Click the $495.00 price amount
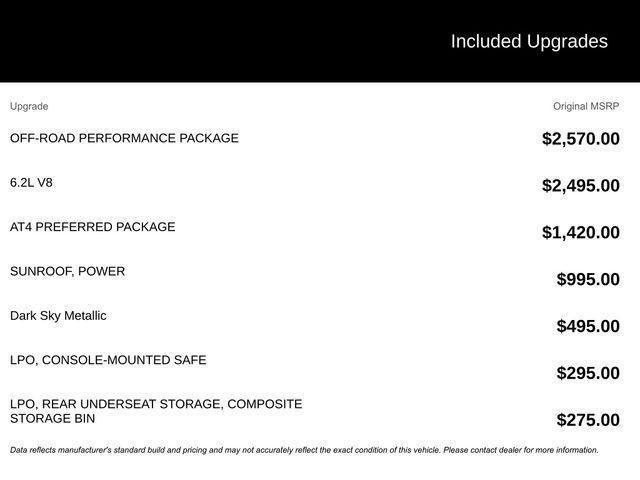Image resolution: width=640 pixels, height=480 pixels. (587, 326)
